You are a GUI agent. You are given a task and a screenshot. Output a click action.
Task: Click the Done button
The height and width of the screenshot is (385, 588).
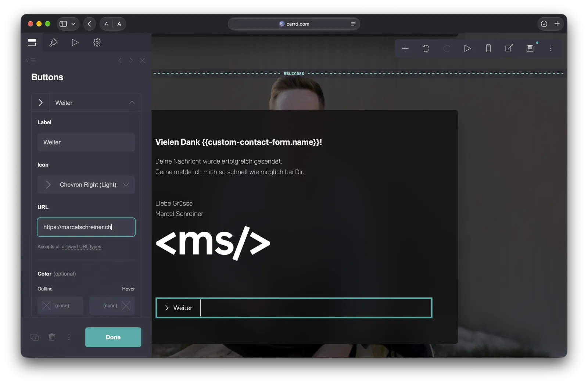tap(113, 337)
